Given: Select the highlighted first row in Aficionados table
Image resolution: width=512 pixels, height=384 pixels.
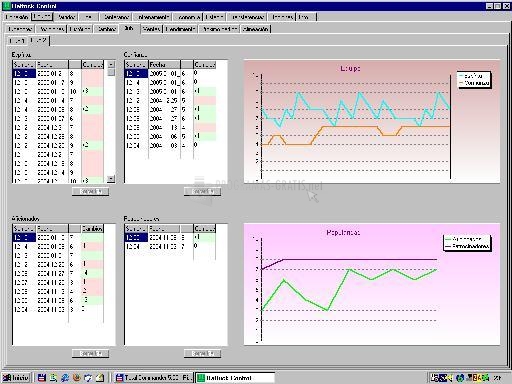Looking at the screenshot, I should (x=58, y=237).
